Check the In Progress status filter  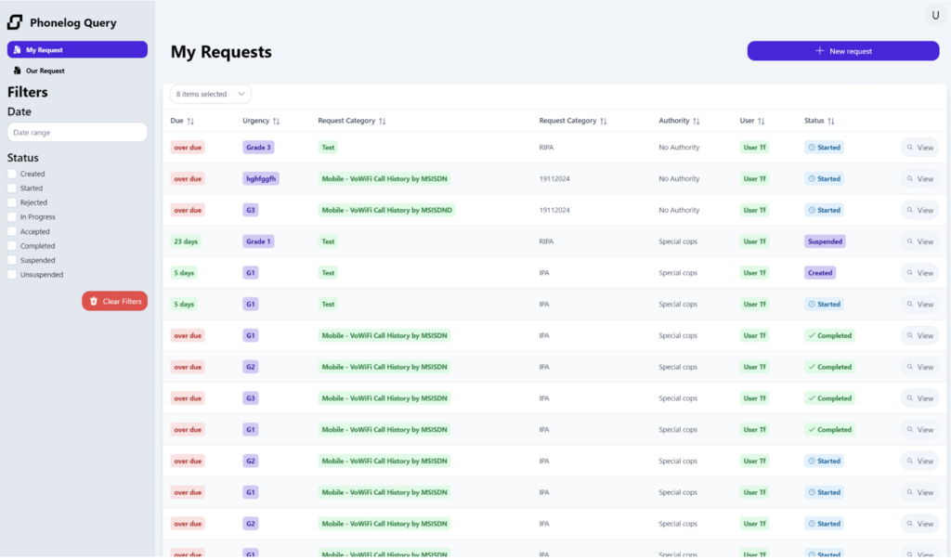click(12, 217)
